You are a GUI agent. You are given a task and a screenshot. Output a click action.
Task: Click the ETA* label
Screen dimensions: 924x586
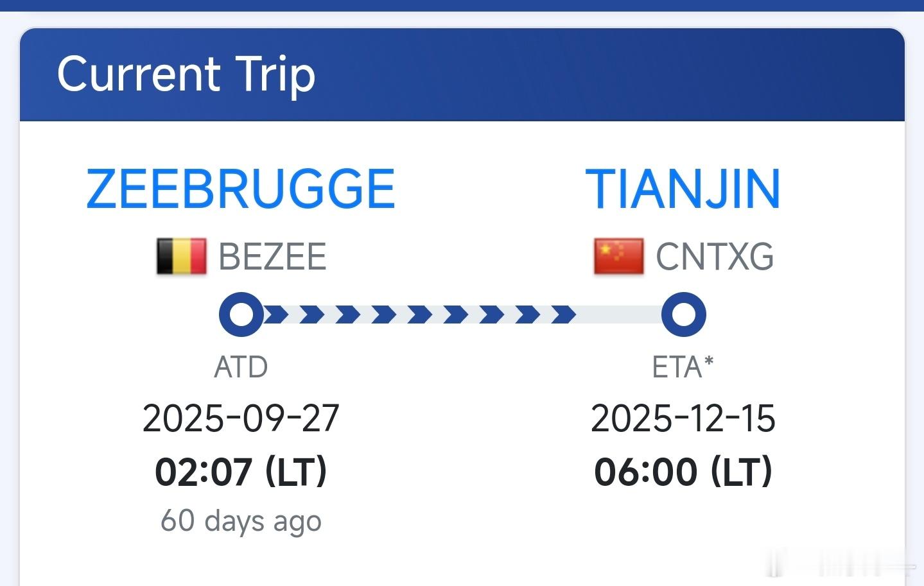tap(683, 367)
